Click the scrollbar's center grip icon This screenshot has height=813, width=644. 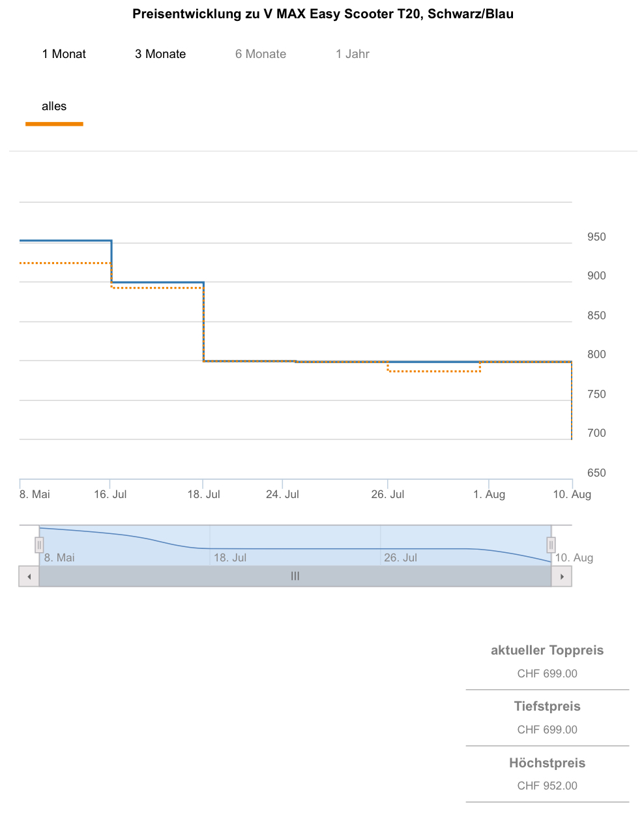(295, 576)
